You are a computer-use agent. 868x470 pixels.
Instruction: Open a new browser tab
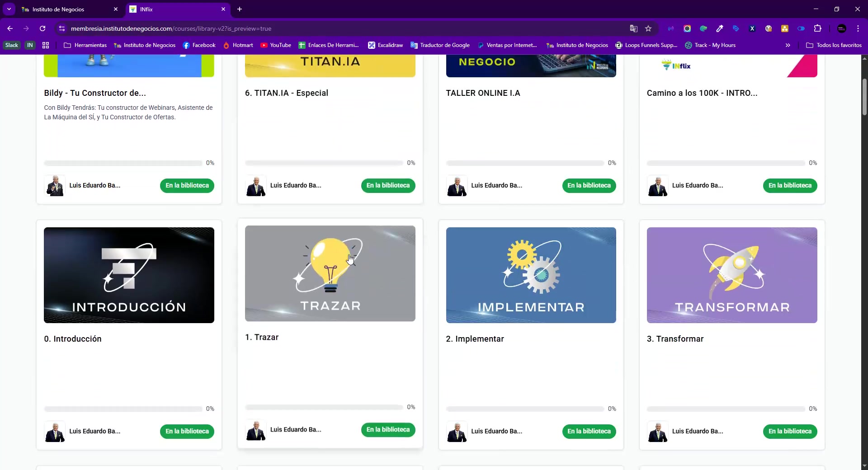click(240, 9)
